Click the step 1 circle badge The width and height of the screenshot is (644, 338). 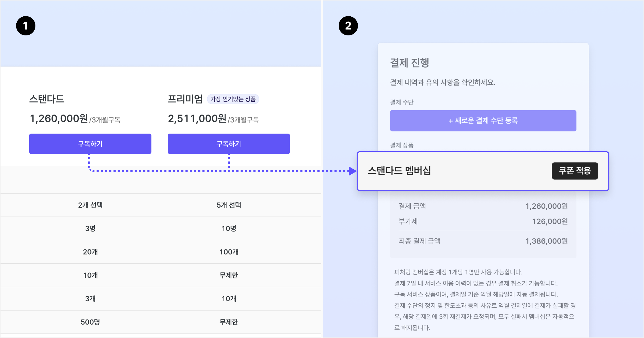point(26,26)
